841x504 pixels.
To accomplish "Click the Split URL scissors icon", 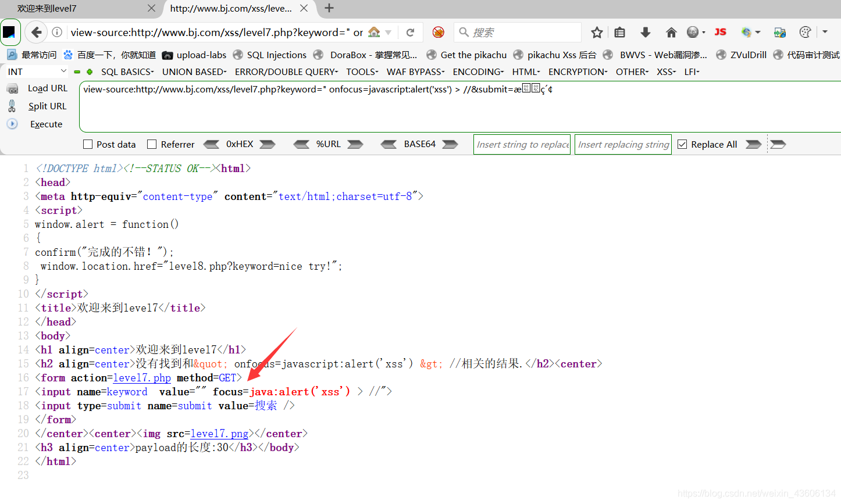I will click(12, 106).
